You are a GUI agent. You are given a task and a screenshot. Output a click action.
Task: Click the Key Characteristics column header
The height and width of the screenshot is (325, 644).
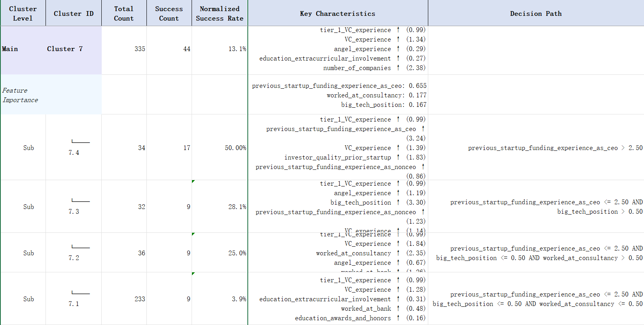[338, 13]
